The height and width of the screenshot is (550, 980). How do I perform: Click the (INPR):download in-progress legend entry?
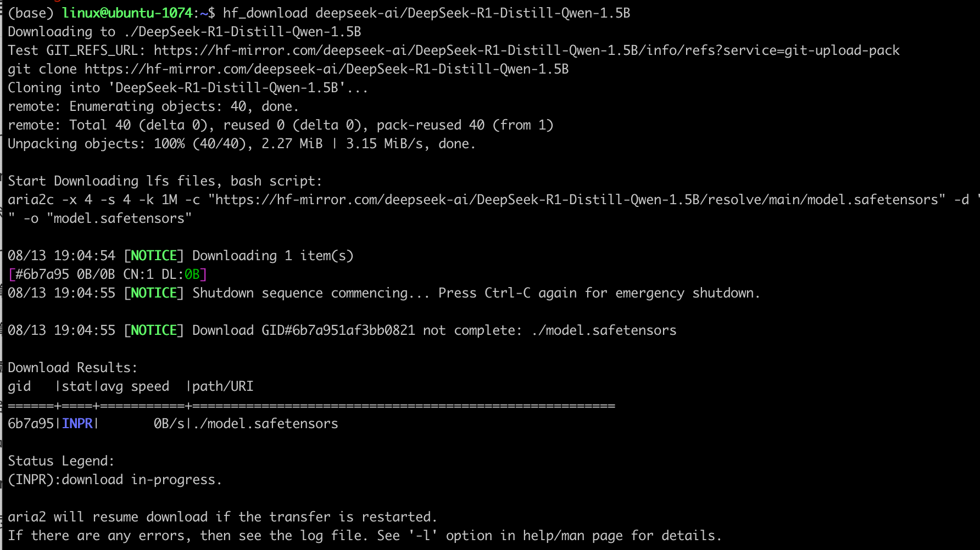pyautogui.click(x=114, y=480)
